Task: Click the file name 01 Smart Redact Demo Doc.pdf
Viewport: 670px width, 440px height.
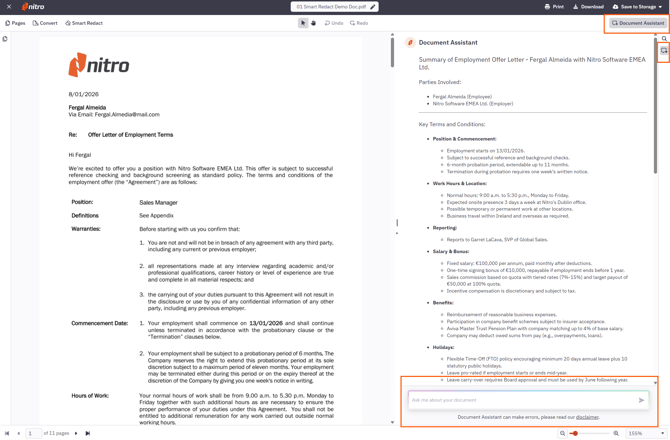Action: tap(331, 7)
